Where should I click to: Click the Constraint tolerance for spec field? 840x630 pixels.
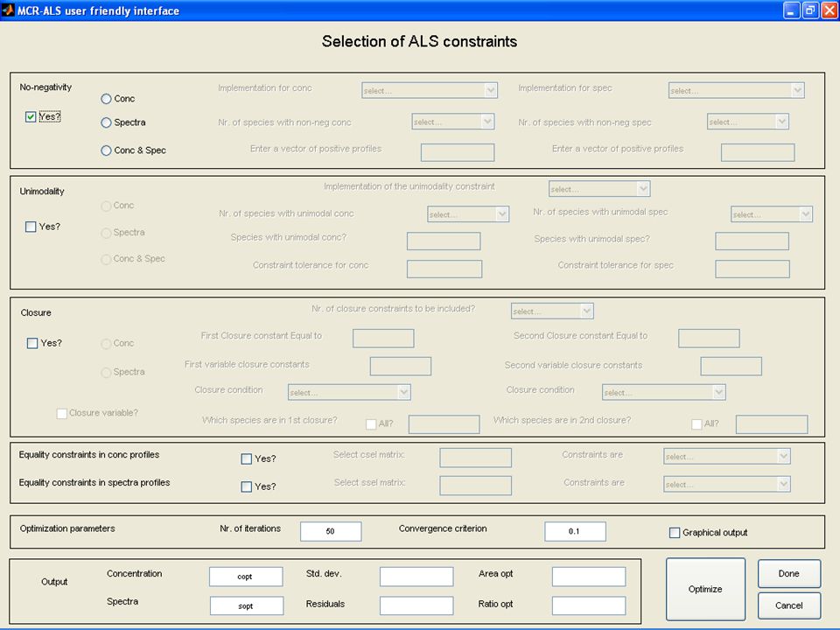tap(752, 269)
